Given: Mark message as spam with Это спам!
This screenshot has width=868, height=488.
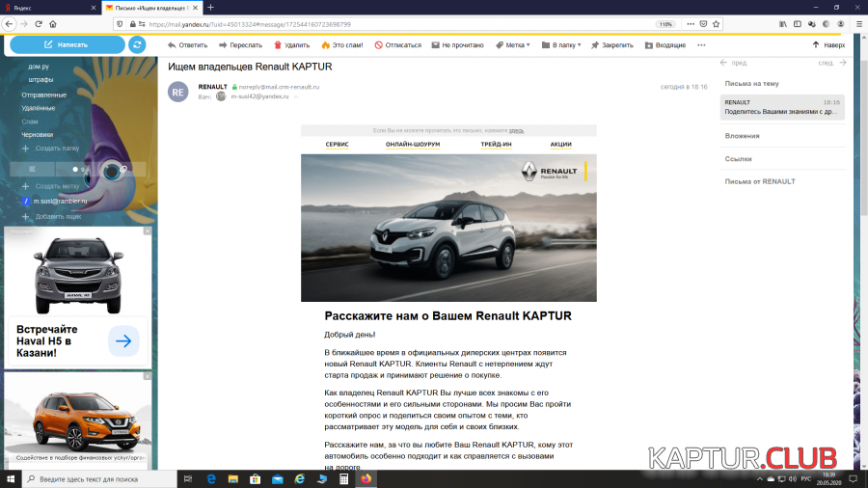Looking at the screenshot, I should pos(342,44).
